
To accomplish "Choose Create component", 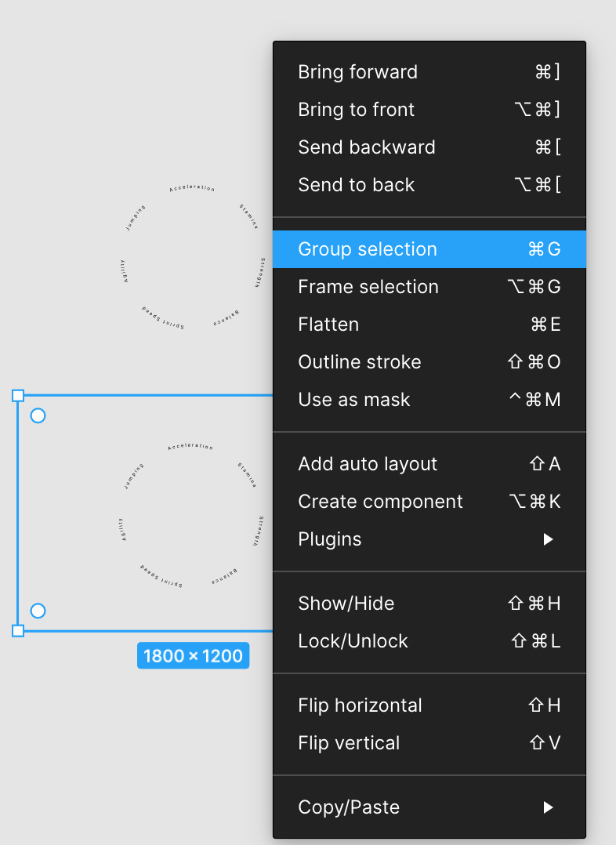I will click(x=380, y=502).
